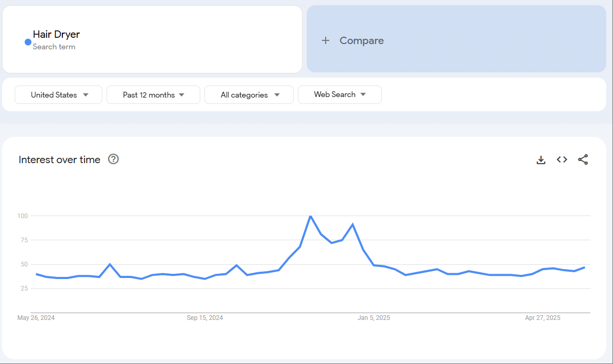Click the download arrow icon above the chart

click(541, 159)
